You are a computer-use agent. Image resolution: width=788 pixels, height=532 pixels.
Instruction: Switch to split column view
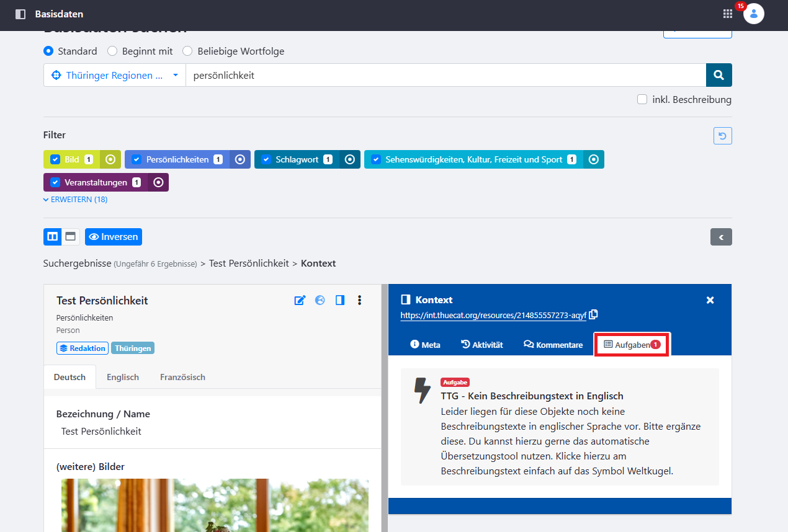tap(53, 237)
